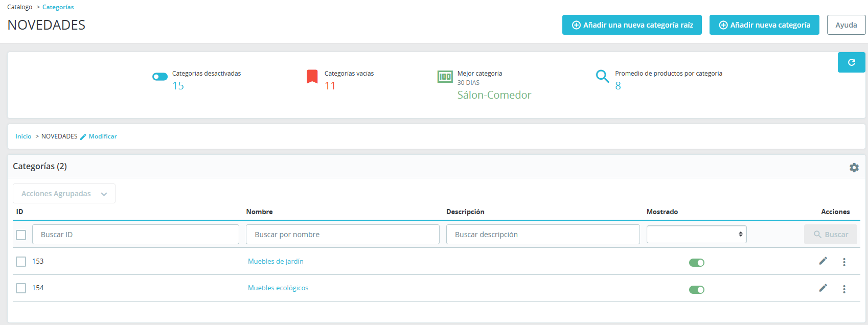
Task: Click the Categorías (2) panel heading
Action: (40, 166)
